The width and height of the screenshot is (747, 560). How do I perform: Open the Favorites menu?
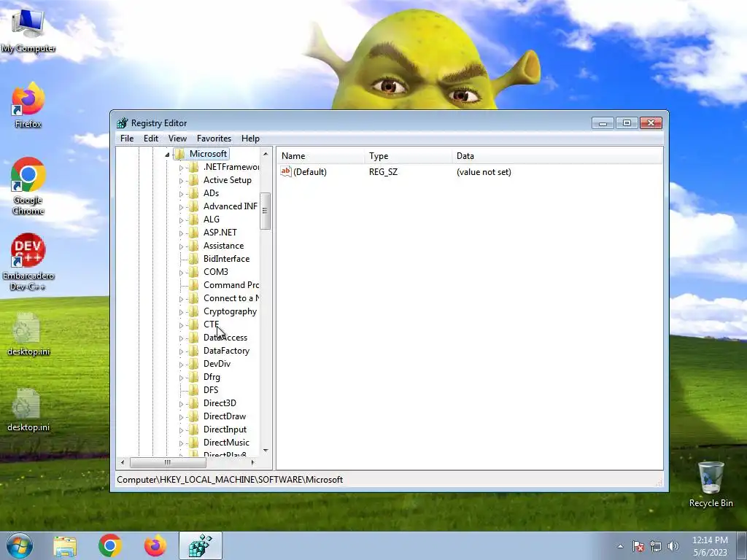pyautogui.click(x=214, y=138)
